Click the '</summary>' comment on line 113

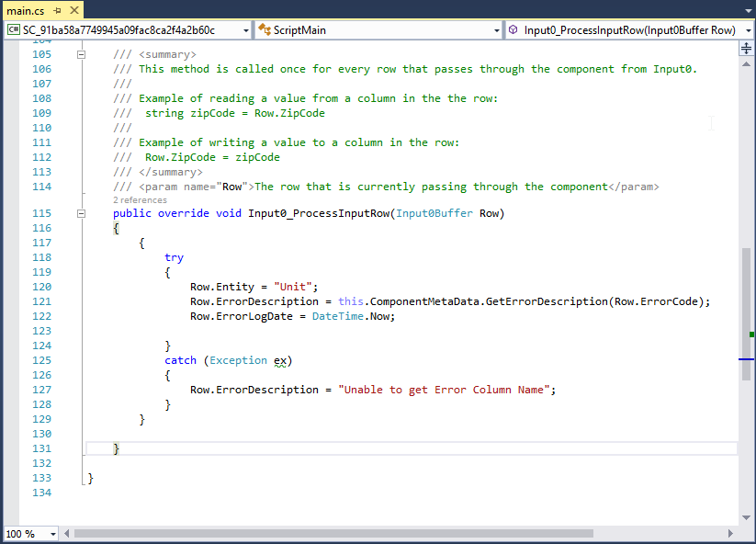coord(171,172)
